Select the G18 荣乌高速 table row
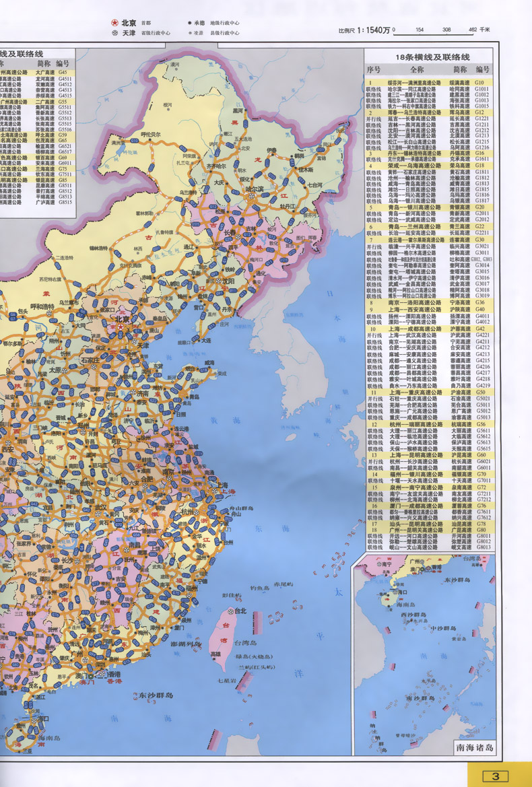Viewport: 532px width, 787px height. click(429, 166)
